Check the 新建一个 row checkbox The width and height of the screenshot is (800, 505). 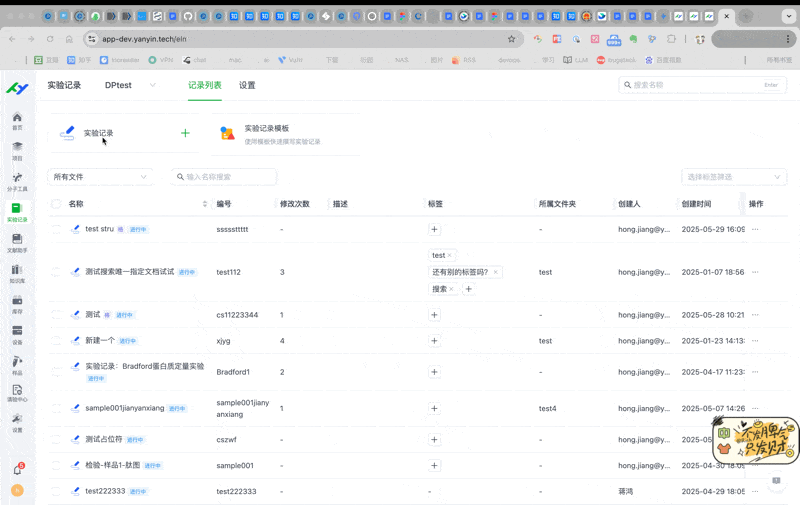(56, 341)
